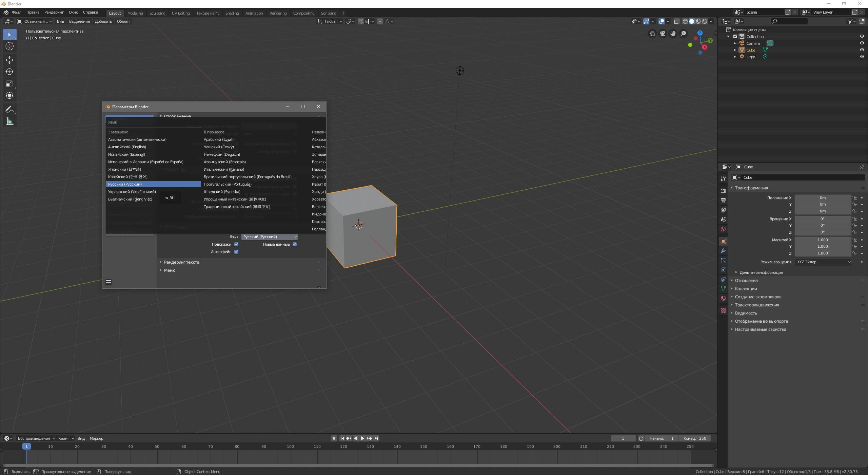Viewport: 868px width, 475px height.
Task: Jump to the last frame button
Action: (x=376, y=438)
